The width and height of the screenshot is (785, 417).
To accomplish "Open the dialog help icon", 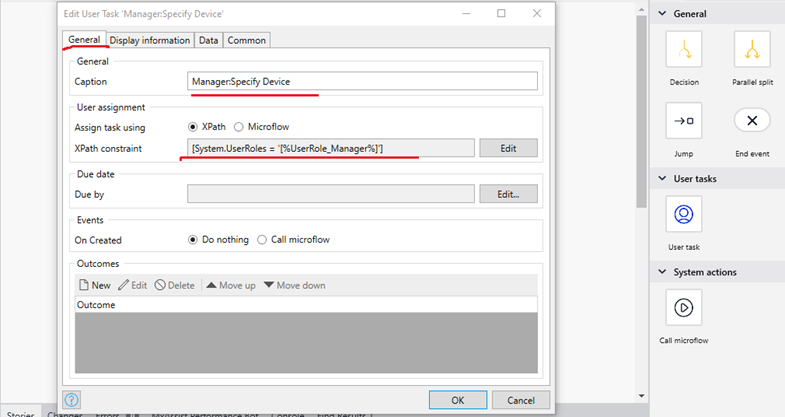I will pos(72,399).
